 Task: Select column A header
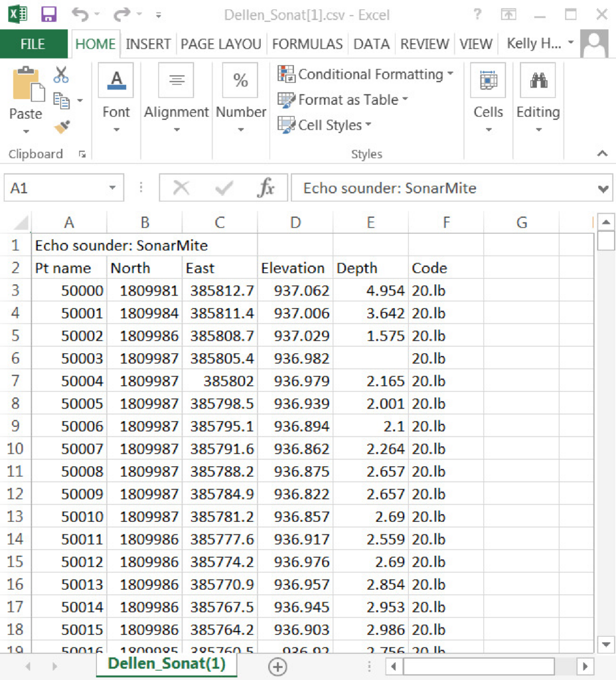(x=69, y=222)
